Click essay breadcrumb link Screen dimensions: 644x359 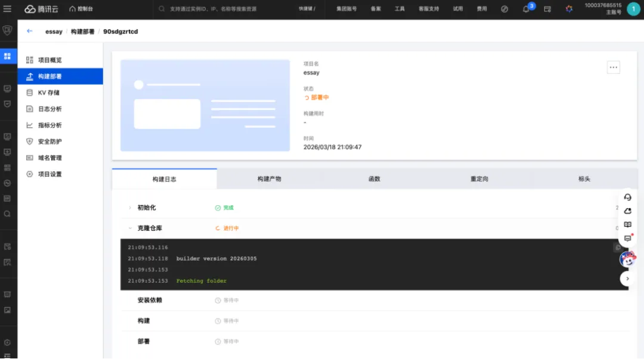point(54,32)
